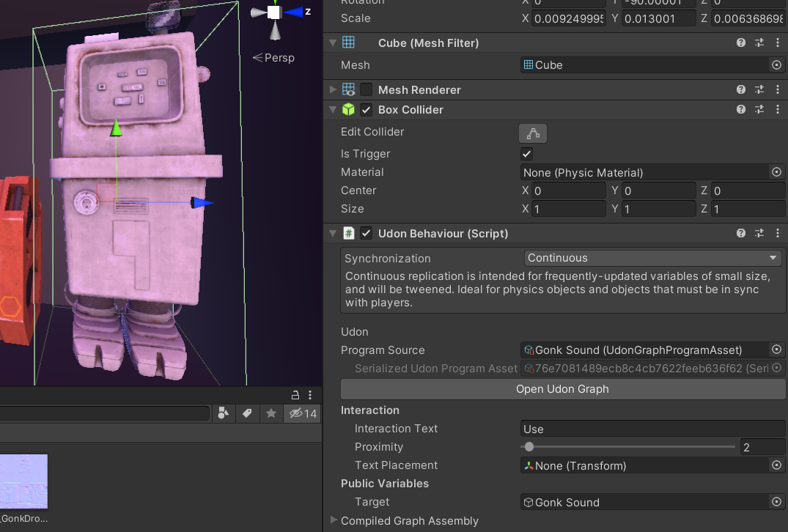
Task: Expand the Compiled Graph Assembly foldout
Action: [x=333, y=520]
